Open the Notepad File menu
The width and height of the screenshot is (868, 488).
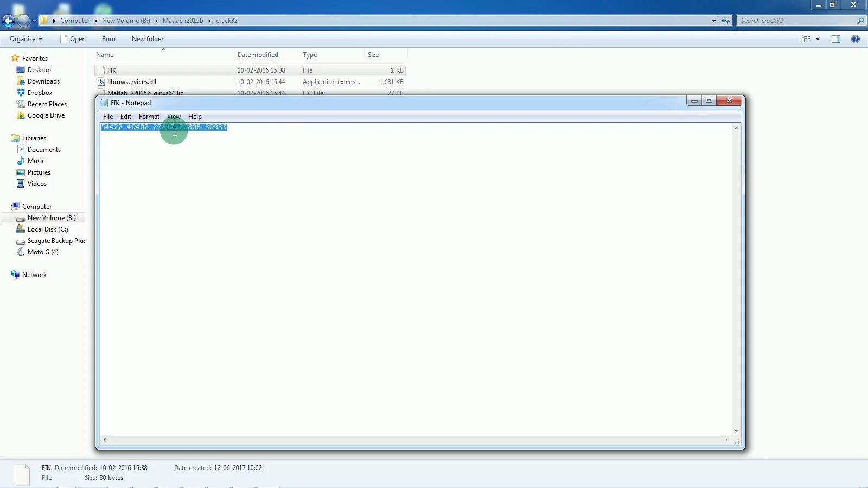point(108,117)
